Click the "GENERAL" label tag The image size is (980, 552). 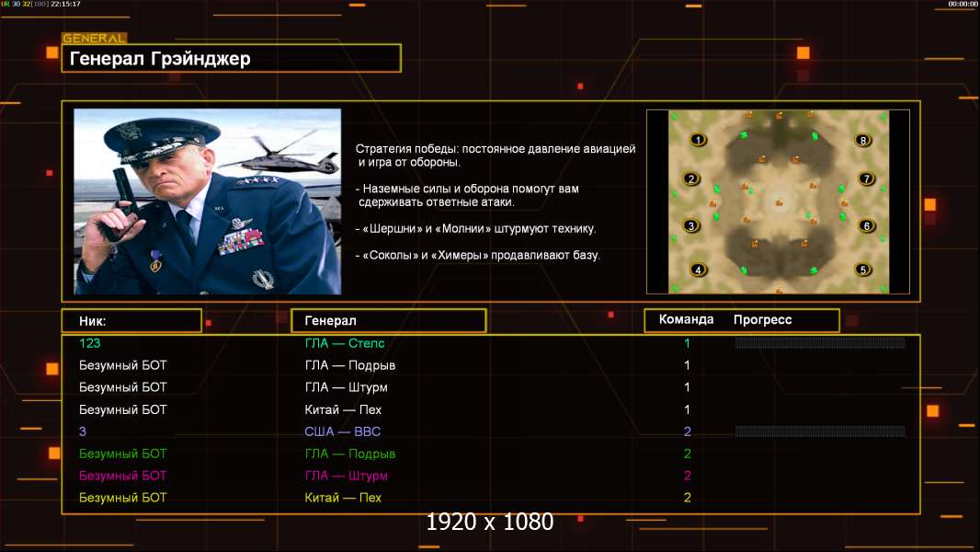(x=95, y=38)
